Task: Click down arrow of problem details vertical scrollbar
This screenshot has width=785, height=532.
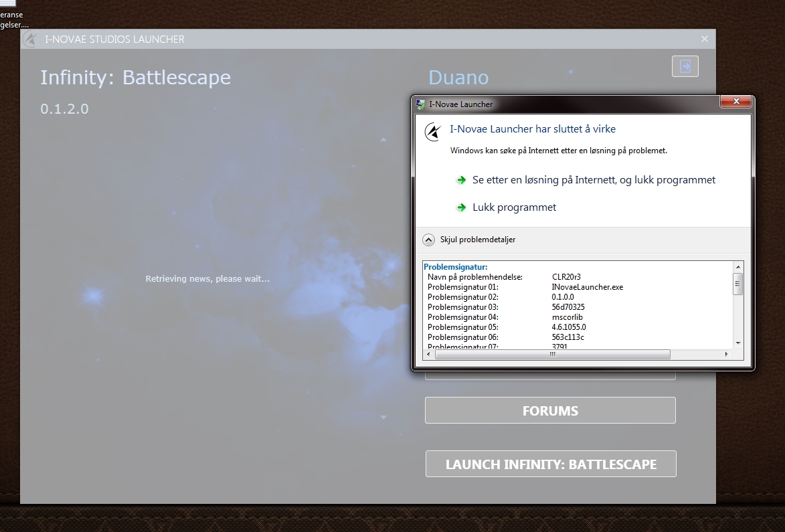Action: pos(737,343)
